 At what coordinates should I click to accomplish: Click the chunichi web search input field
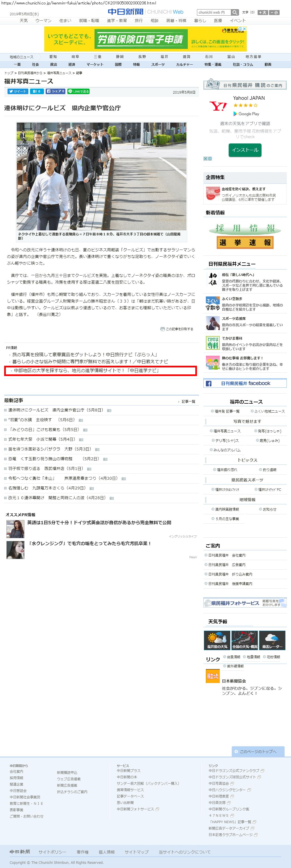pos(214,13)
